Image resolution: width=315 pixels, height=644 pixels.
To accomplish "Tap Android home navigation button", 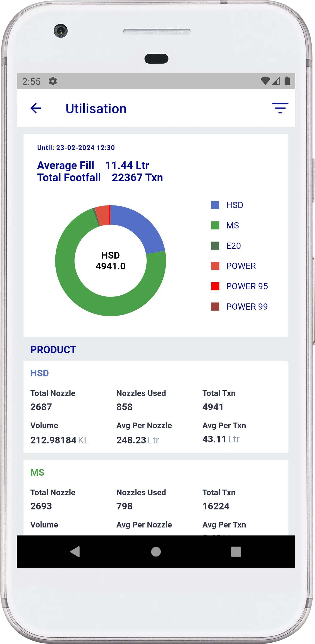I will tap(156, 552).
